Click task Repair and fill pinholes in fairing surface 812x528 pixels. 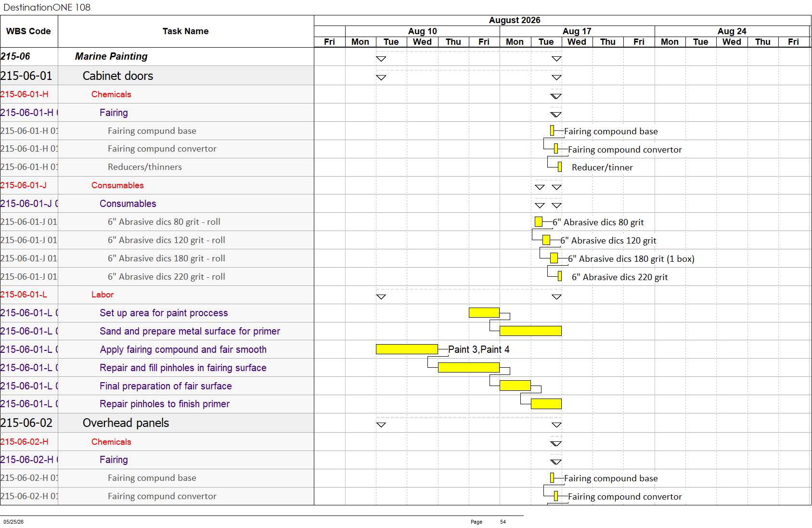[183, 368]
